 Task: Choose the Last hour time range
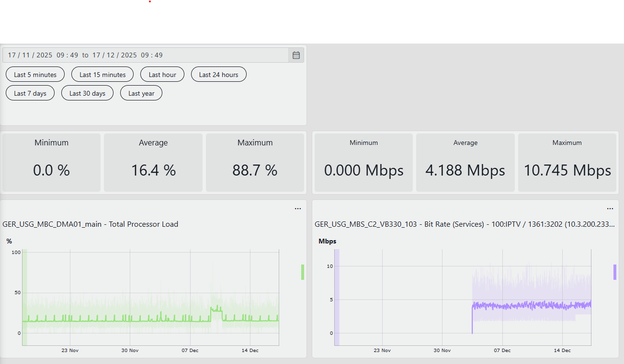coord(162,75)
